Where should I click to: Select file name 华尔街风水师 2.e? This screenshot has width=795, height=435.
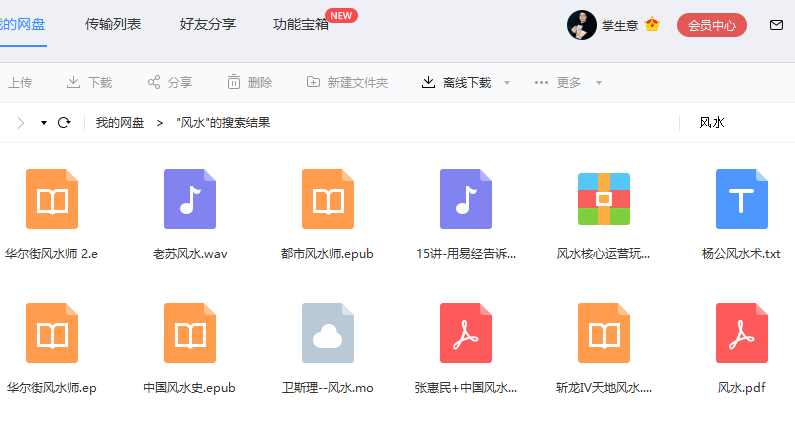point(51,253)
